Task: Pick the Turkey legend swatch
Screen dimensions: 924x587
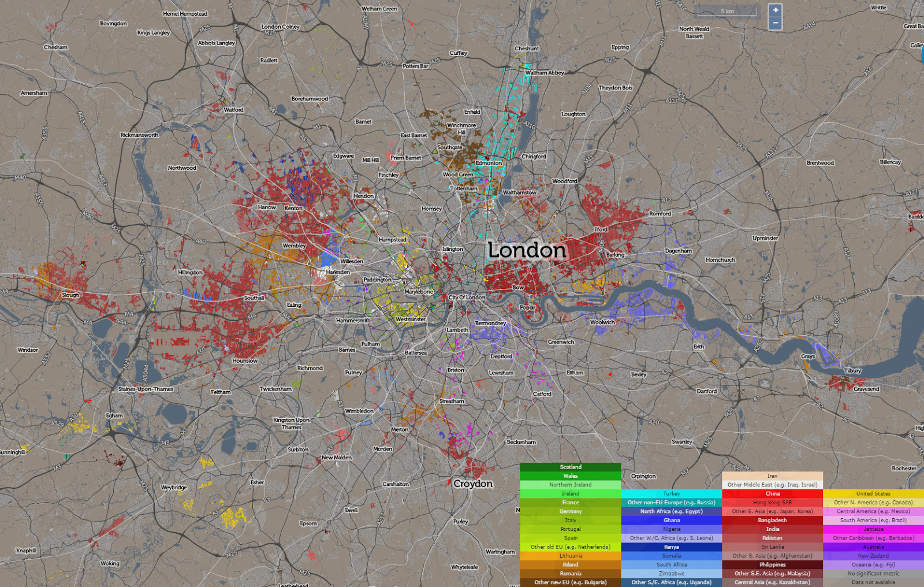Action: click(672, 494)
